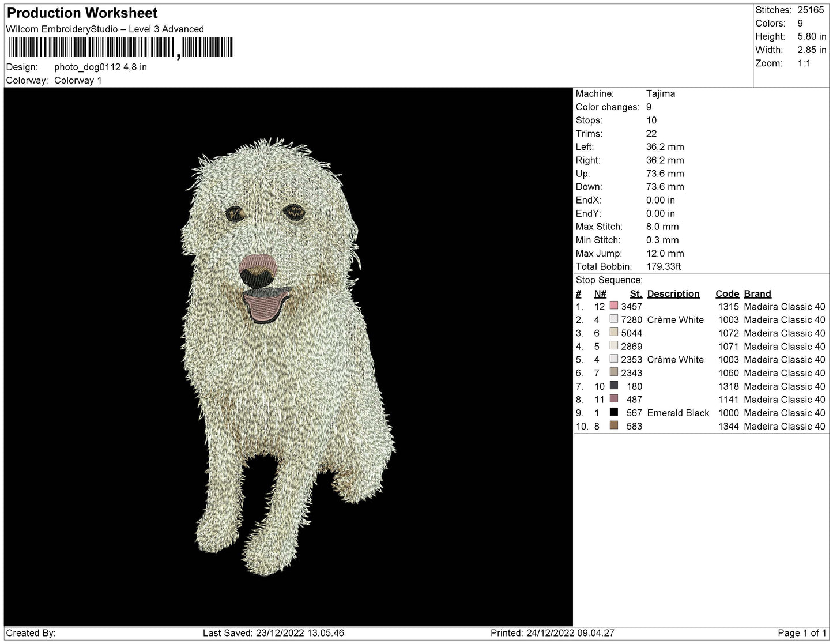This screenshot has width=833, height=644.
Task: Click the tan 1060 thread swatch
Action: 613,372
